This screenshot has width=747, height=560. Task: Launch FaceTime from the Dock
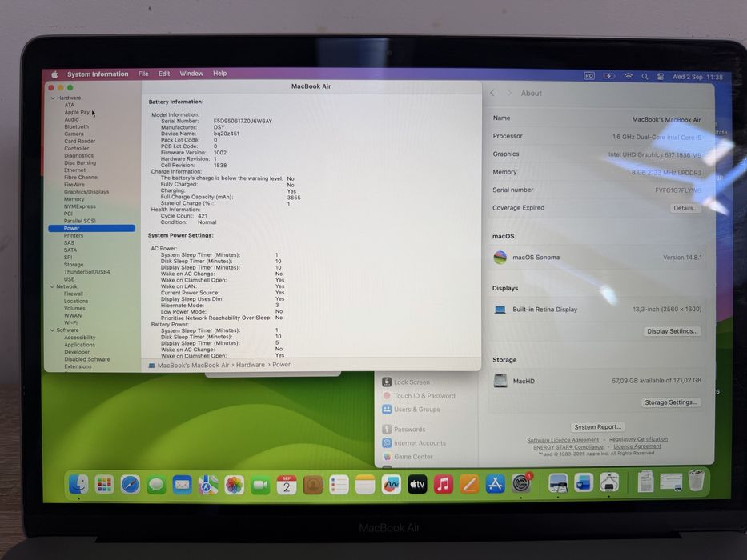click(x=260, y=485)
